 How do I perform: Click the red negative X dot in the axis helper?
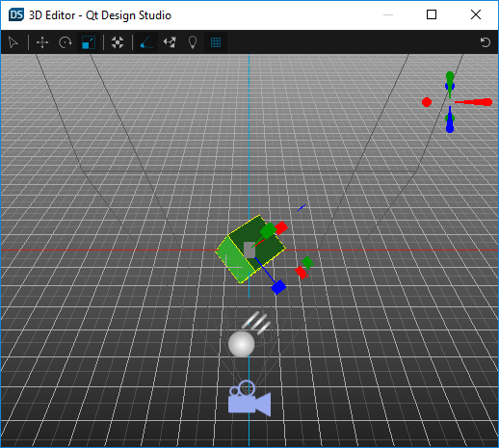[427, 102]
